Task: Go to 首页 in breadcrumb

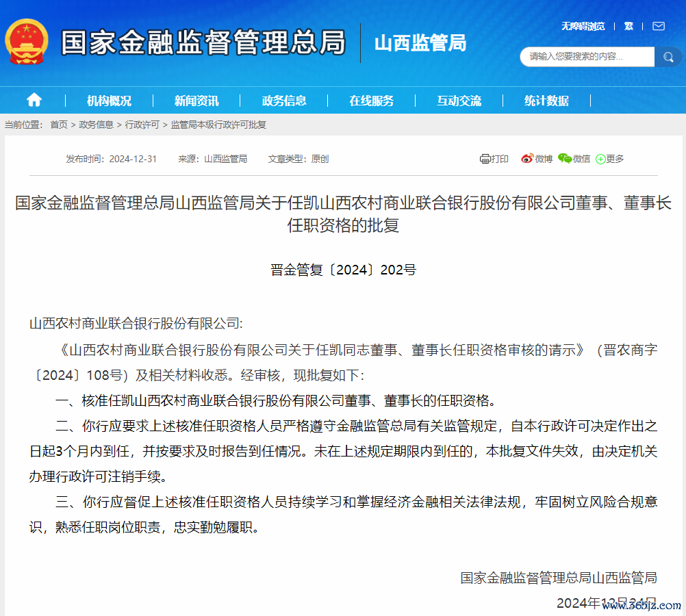Action: 59,125
